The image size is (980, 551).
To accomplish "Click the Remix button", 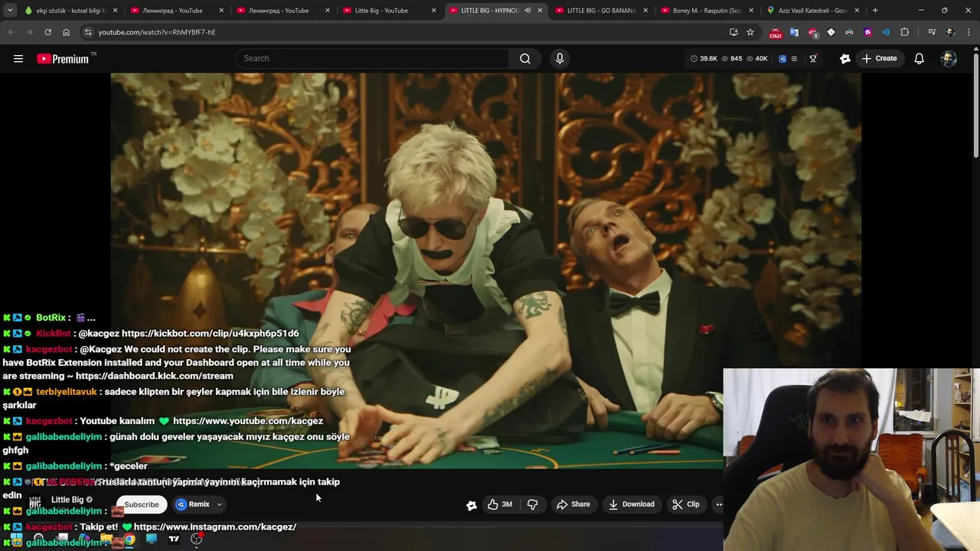I will click(192, 504).
